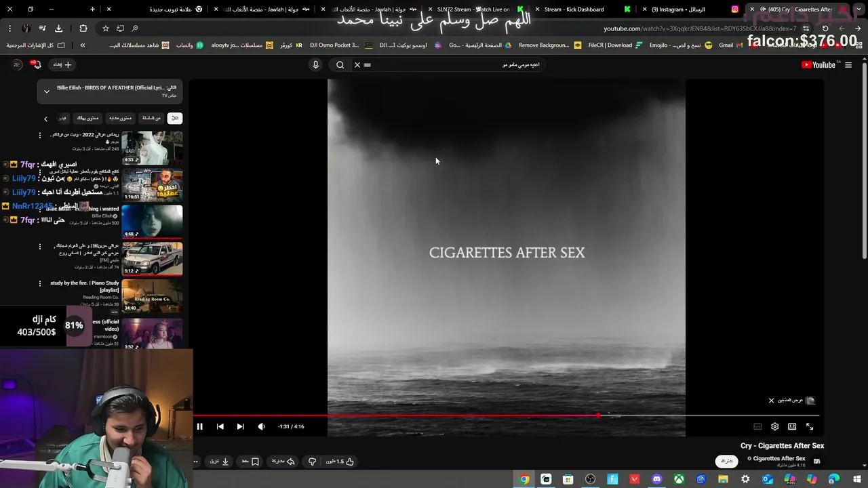This screenshot has height=488, width=868.
Task: Download the video via download button
Action: (x=219, y=462)
